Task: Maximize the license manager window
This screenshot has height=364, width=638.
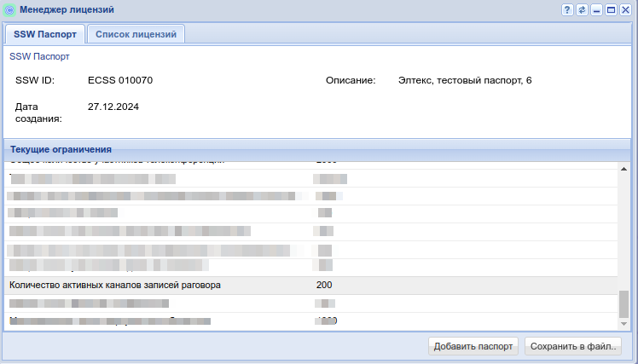Action: click(612, 9)
